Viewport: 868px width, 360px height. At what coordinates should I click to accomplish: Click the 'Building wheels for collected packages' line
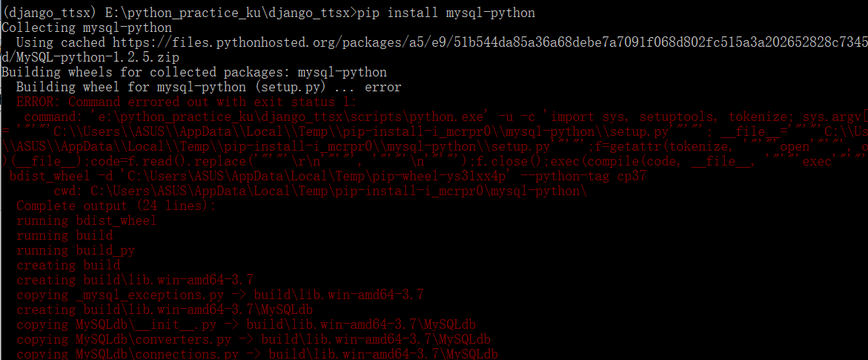pos(194,73)
